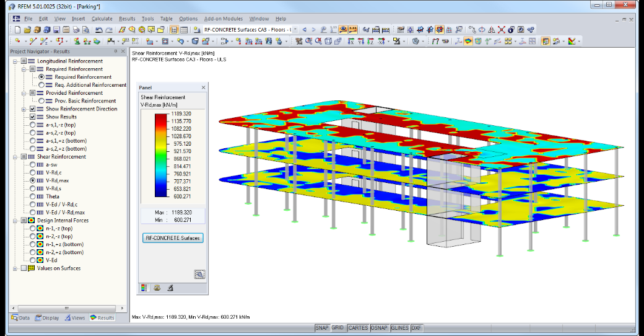Image resolution: width=644 pixels, height=336 pixels.
Task: Switch to the Data navigator tab
Action: [20, 317]
